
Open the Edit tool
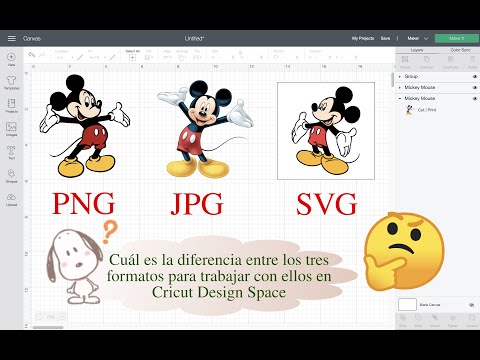(148, 58)
